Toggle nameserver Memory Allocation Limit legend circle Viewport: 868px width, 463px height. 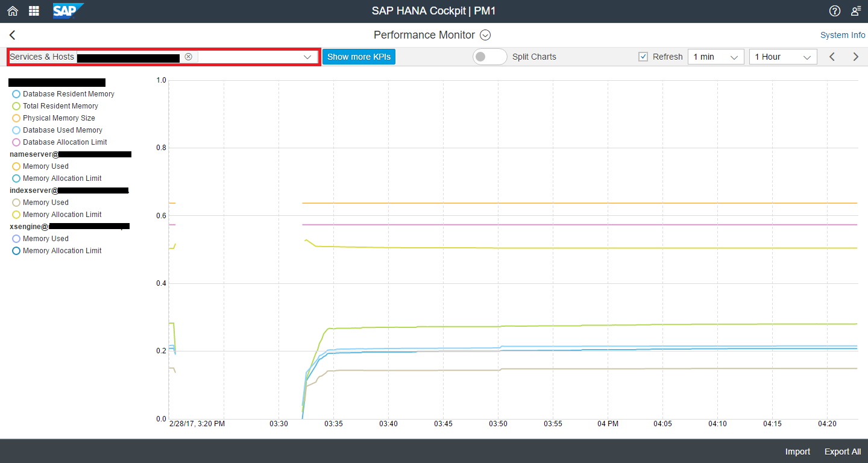click(x=16, y=178)
